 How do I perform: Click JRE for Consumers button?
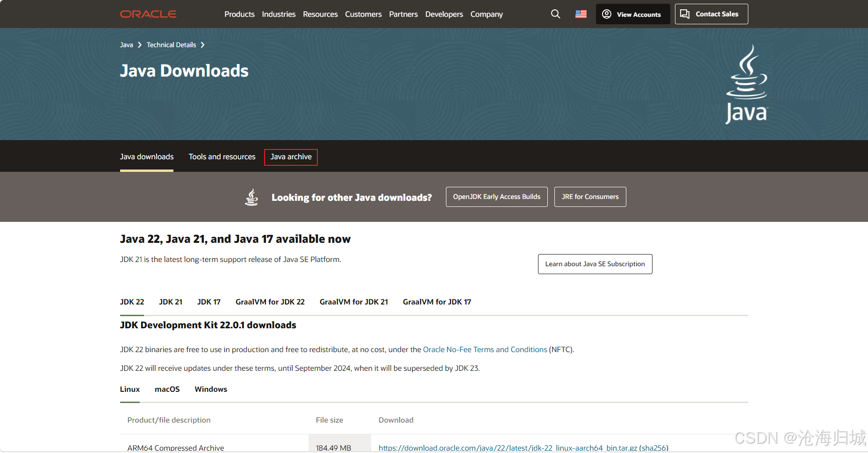click(x=590, y=197)
